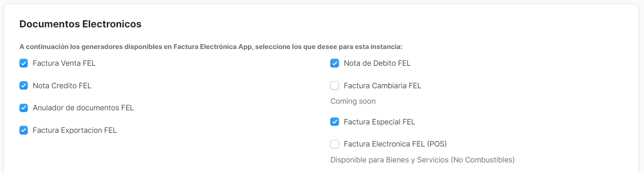Toggle the Nota Credito FEL checkbox
The image size is (644, 173).
click(24, 86)
